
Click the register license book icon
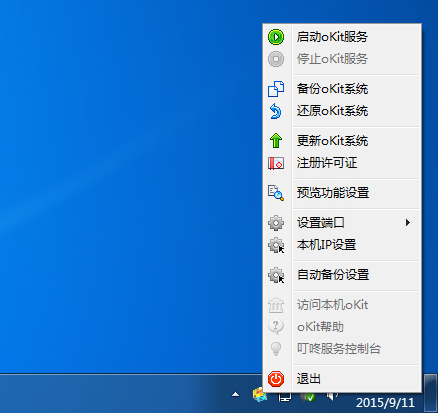[276, 163]
